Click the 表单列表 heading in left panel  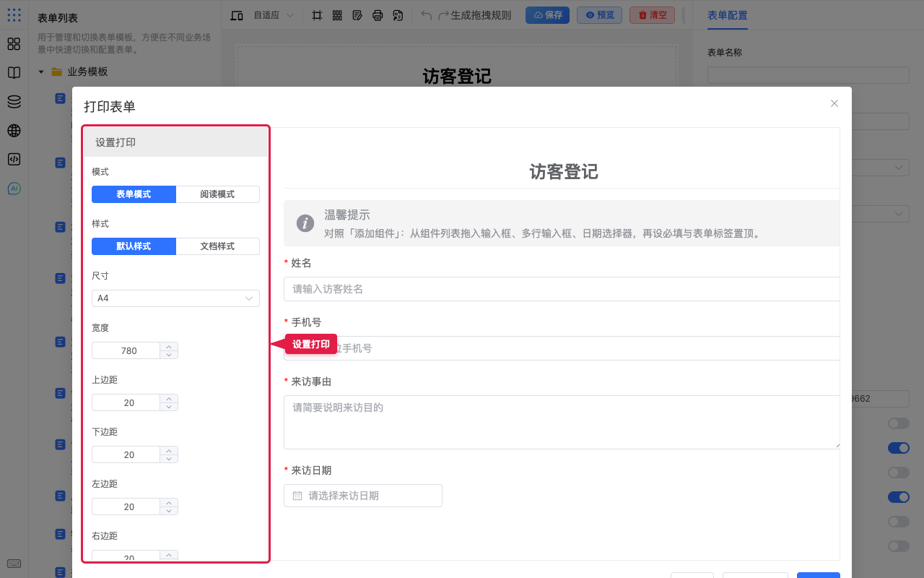point(58,18)
